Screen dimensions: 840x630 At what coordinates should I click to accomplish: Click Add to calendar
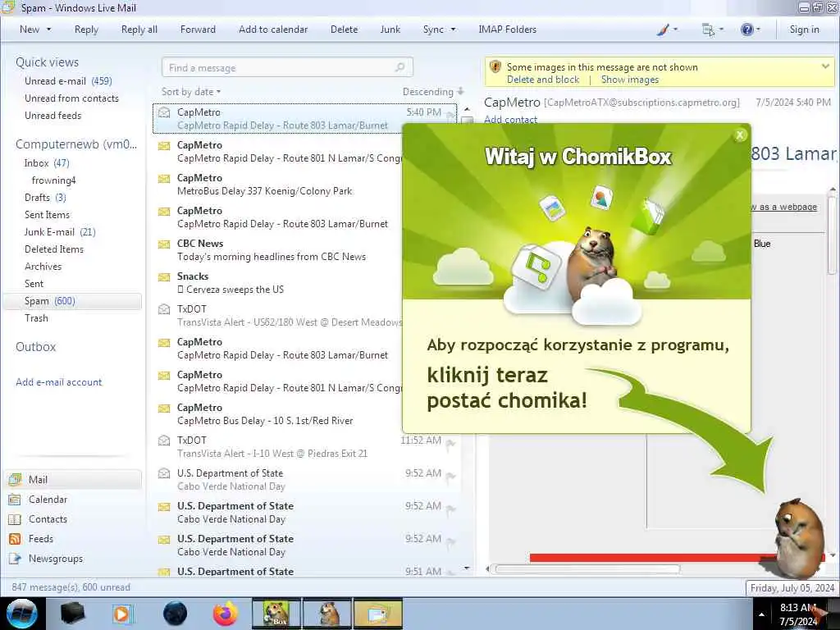(x=273, y=30)
